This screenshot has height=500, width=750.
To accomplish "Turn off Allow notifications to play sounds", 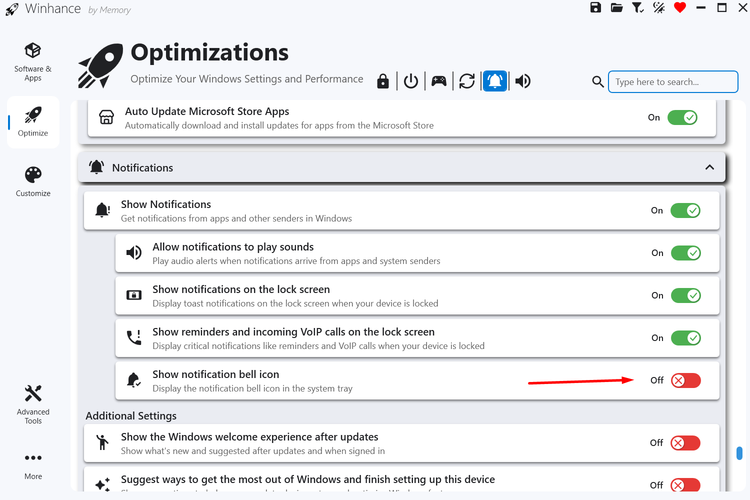I will 685,253.
